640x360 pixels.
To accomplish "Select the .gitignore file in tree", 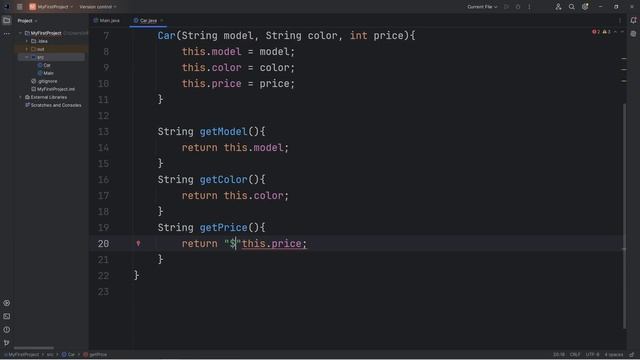I will point(44,81).
